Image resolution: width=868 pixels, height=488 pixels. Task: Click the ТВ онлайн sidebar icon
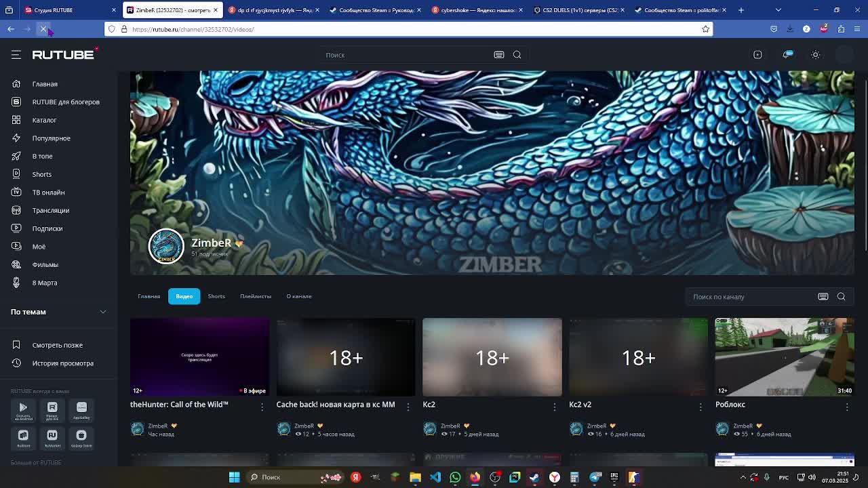(16, 192)
